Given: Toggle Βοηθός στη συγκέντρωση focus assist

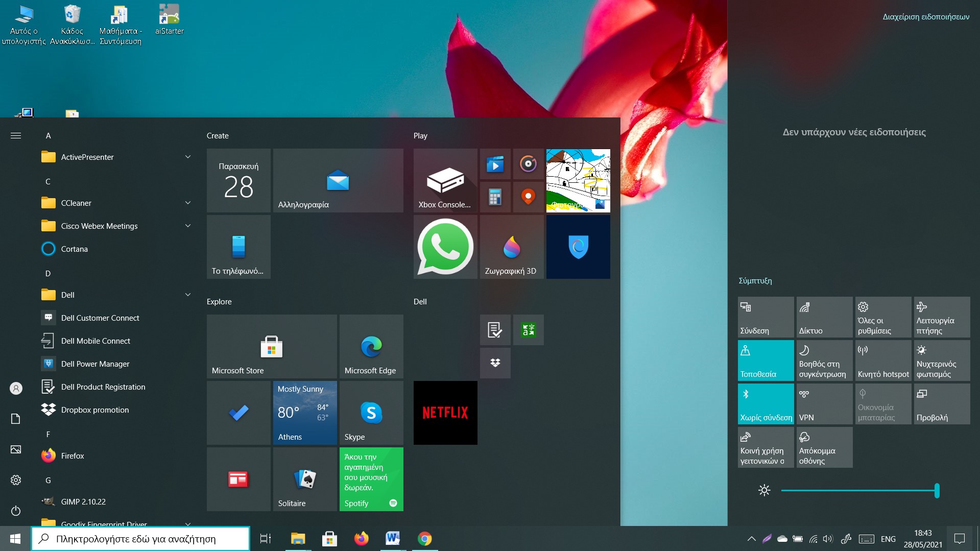Looking at the screenshot, I should (824, 361).
